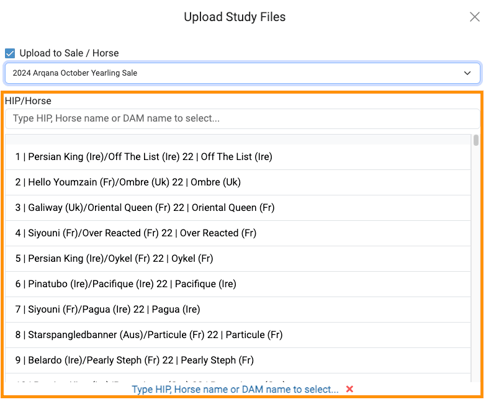Open the 2024 Arqana October Yearling Sale dropdown
Image resolution: width=486 pixels, height=420 pixels.
pyautogui.click(x=243, y=73)
